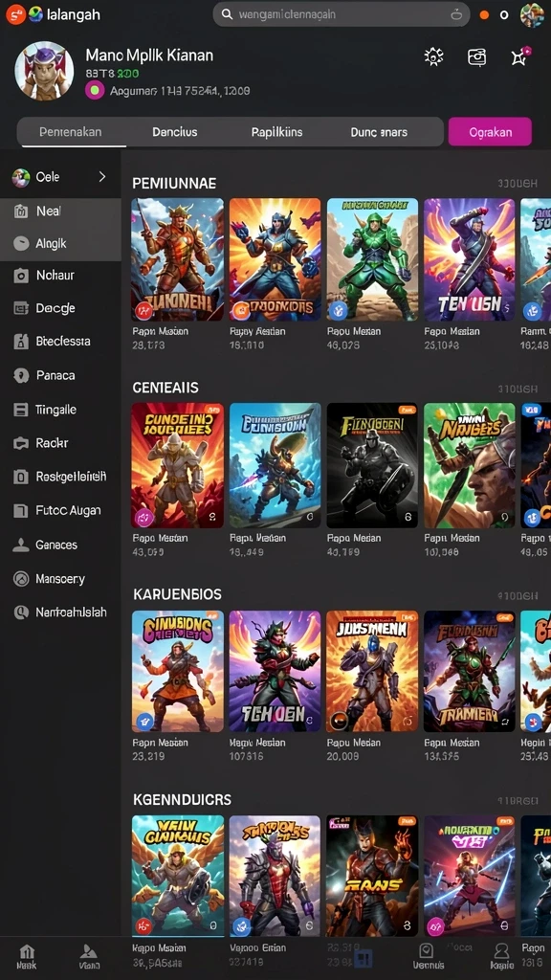Open the see-all link beside the PEMIUNNAE heading

518,183
